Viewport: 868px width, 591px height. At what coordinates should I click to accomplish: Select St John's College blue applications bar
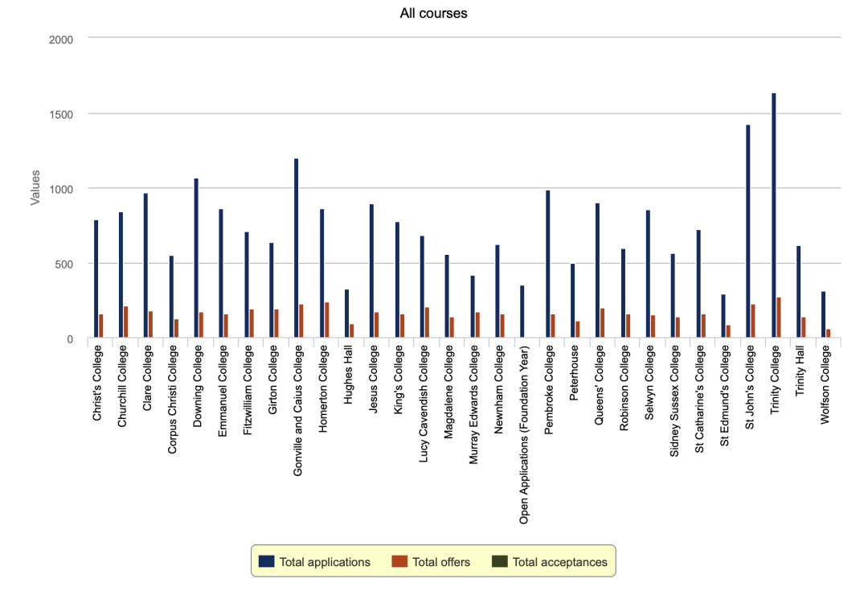point(748,232)
